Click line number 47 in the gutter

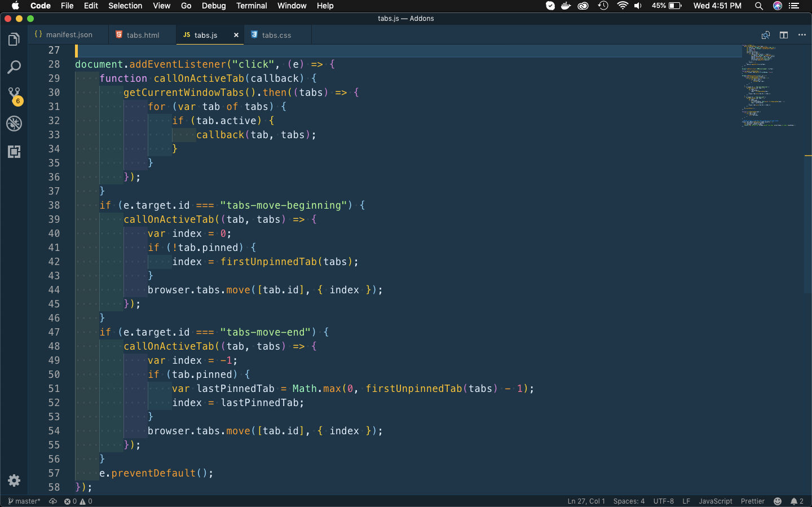tap(54, 332)
